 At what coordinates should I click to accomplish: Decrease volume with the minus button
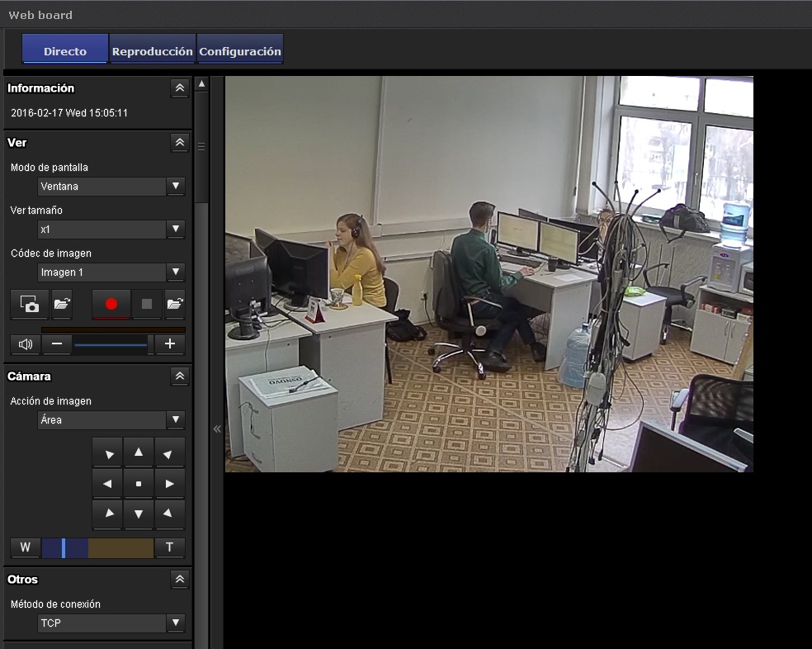tap(56, 344)
